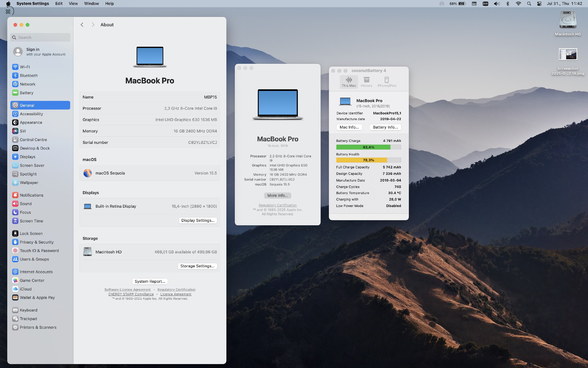Click Display Settings... button
Image resolution: width=588 pixels, height=368 pixels.
click(198, 220)
